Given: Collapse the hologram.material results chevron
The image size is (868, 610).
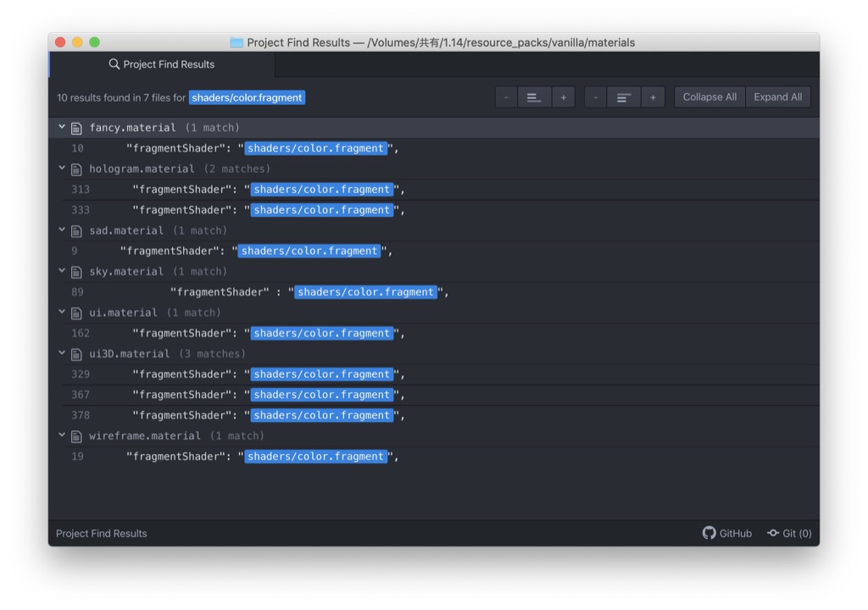Looking at the screenshot, I should tap(62, 169).
